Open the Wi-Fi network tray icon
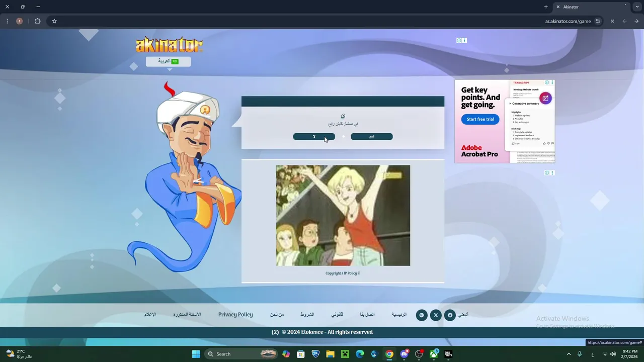Viewport: 644px width, 362px height. (x=605, y=354)
